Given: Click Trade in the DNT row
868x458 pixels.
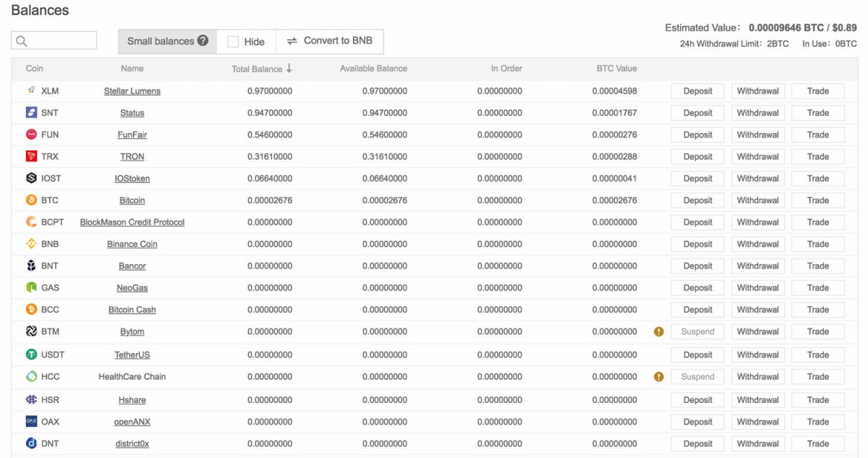Looking at the screenshot, I should [818, 444].
